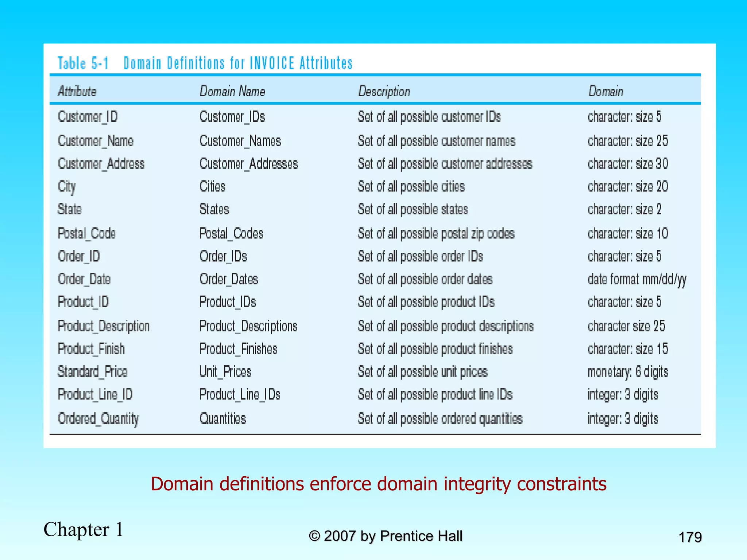Select the 'Order_Date' attribute cell
747x560 pixels.
(84, 279)
